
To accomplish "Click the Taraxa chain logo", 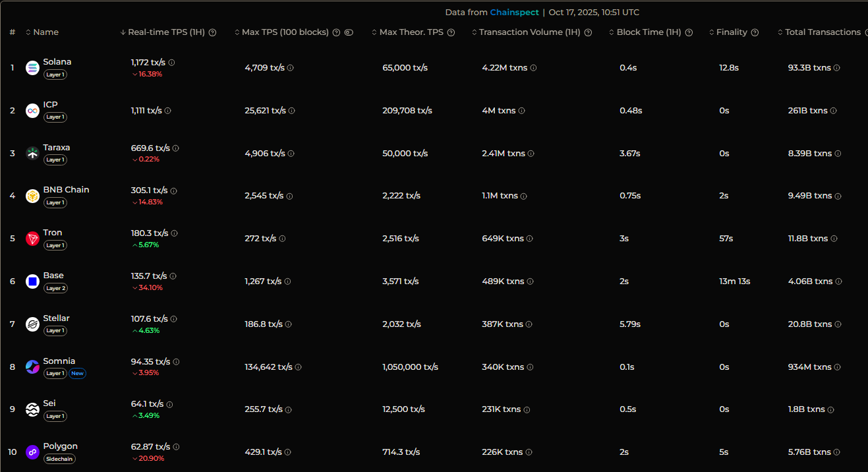I will (32, 154).
